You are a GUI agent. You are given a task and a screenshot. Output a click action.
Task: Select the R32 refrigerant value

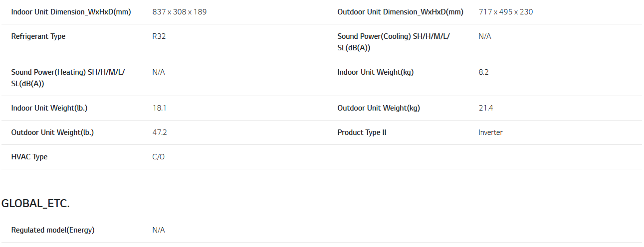pyautogui.click(x=159, y=36)
